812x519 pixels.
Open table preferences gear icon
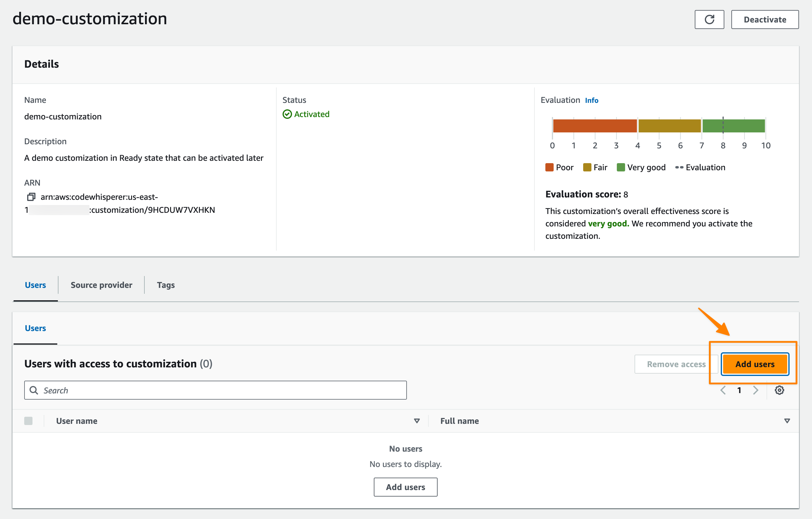tap(779, 390)
